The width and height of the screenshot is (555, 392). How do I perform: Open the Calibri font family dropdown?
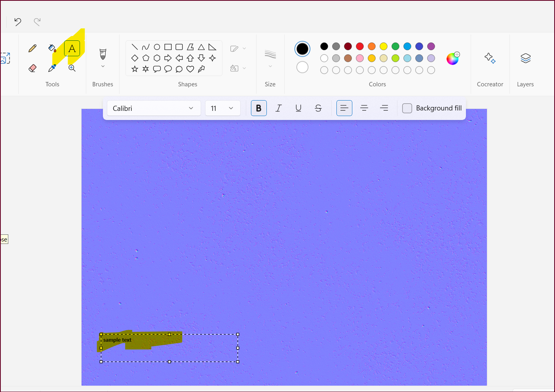coord(154,108)
